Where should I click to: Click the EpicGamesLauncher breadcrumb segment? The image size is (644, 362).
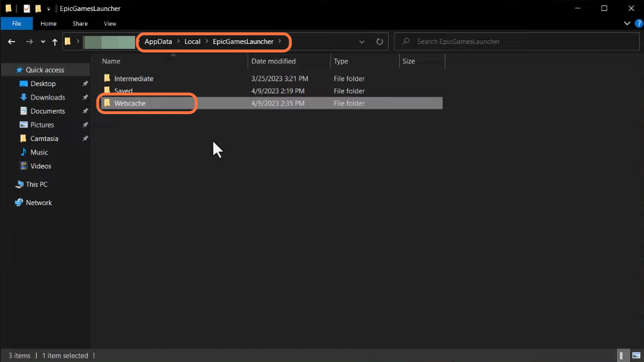(x=243, y=42)
